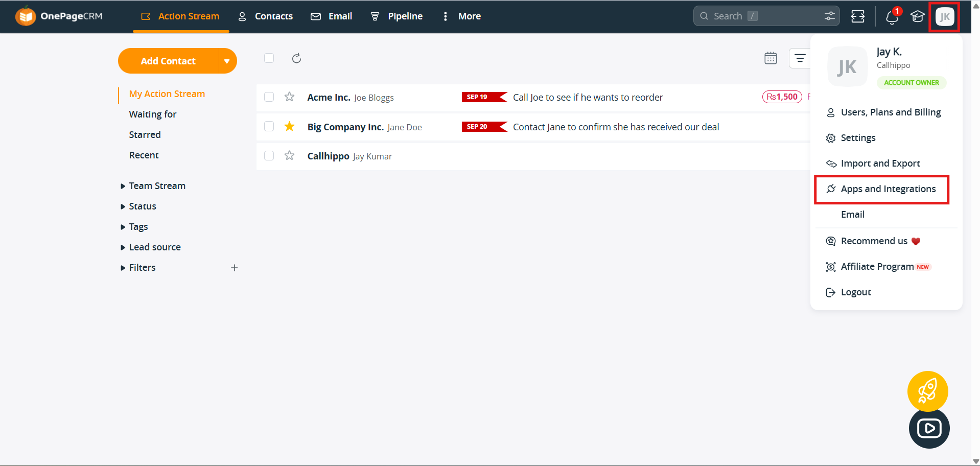Click the Add Contact button
Viewport: 980px width, 466px height.
click(x=168, y=61)
